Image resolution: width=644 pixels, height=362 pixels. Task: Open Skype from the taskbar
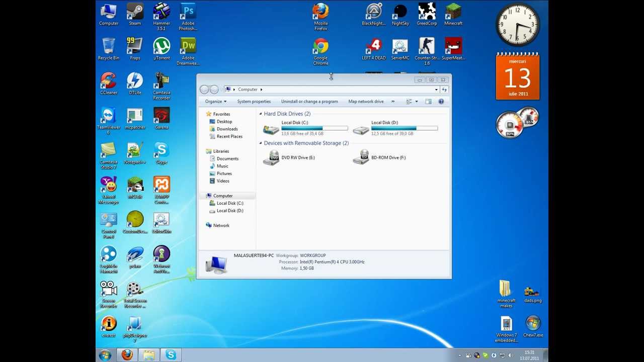pyautogui.click(x=171, y=355)
